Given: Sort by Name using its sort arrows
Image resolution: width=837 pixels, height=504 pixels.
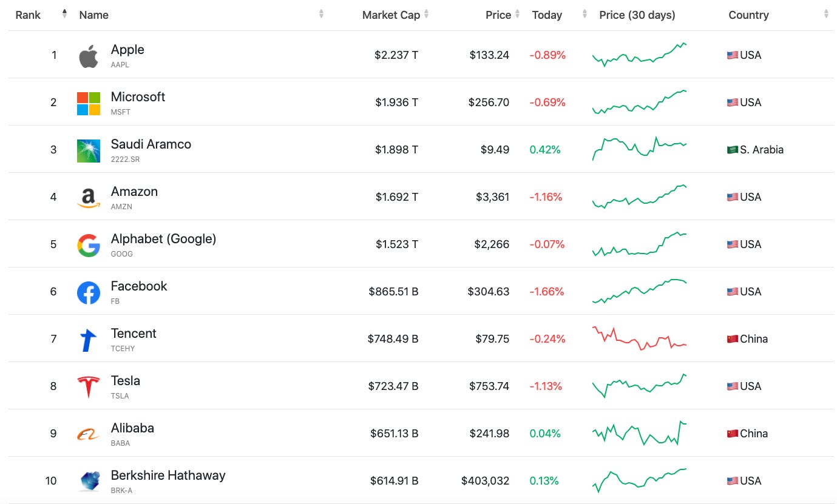Looking at the screenshot, I should [x=321, y=14].
